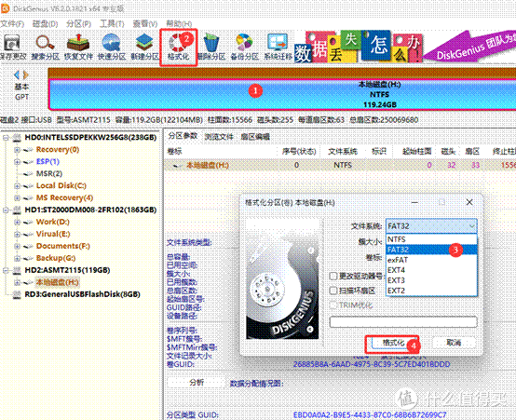Image resolution: width=516 pixels, height=420 pixels.
Task: Enable the 扫描坏扇区 checkbox
Action: pyautogui.click(x=333, y=291)
